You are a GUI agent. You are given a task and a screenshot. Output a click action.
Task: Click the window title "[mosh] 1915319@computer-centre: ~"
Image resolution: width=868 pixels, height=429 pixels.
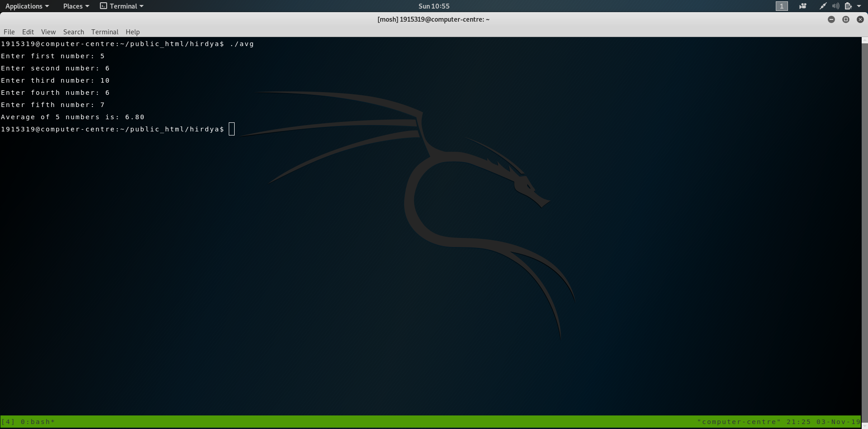click(434, 19)
